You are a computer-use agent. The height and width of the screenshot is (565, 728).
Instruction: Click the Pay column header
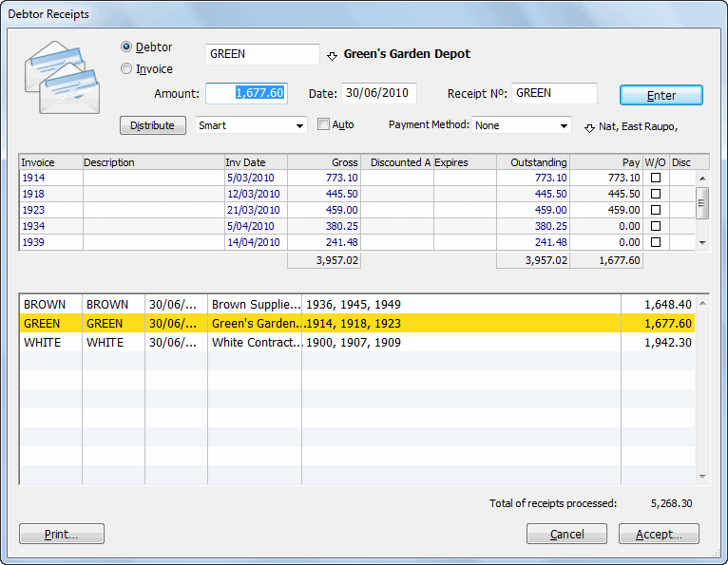pyautogui.click(x=606, y=162)
